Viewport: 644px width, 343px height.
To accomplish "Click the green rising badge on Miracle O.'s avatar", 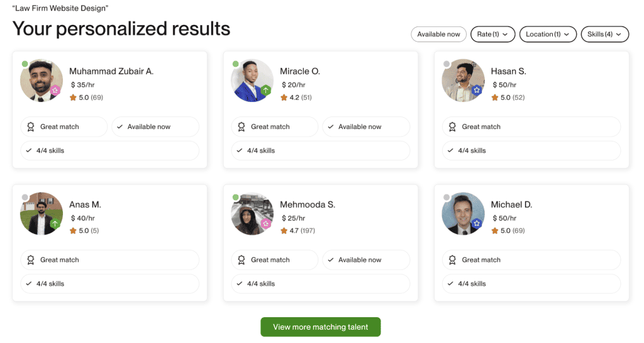I will (x=266, y=91).
